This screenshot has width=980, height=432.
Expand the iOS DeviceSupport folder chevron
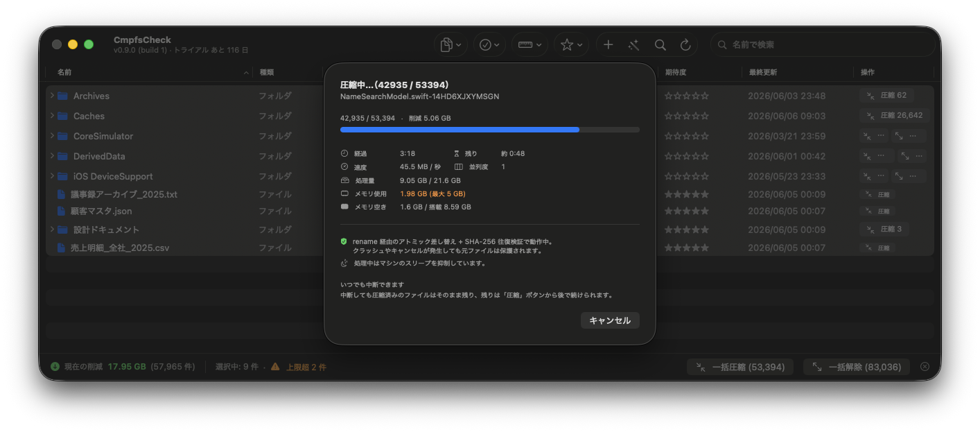tap(52, 176)
